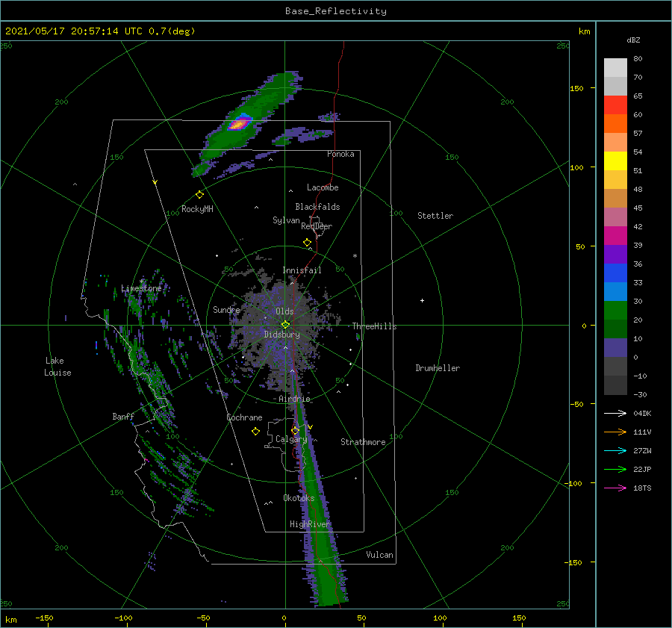This screenshot has height=628, width=672.
Task: Click the Lacombe city label
Action: [323, 187]
